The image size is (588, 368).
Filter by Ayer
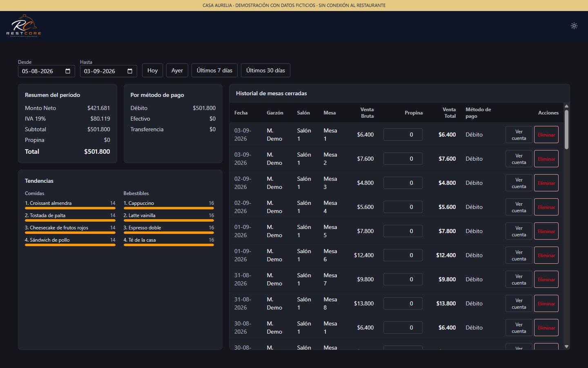pos(177,70)
